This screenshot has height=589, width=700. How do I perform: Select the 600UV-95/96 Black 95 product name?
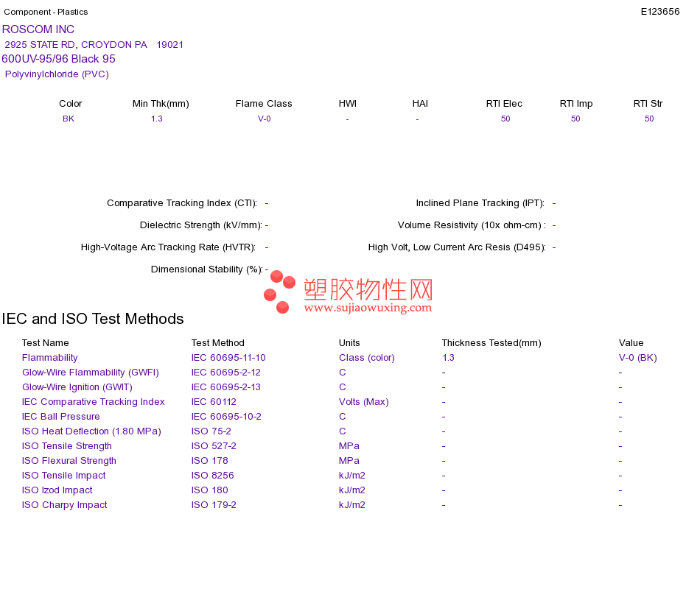point(58,59)
